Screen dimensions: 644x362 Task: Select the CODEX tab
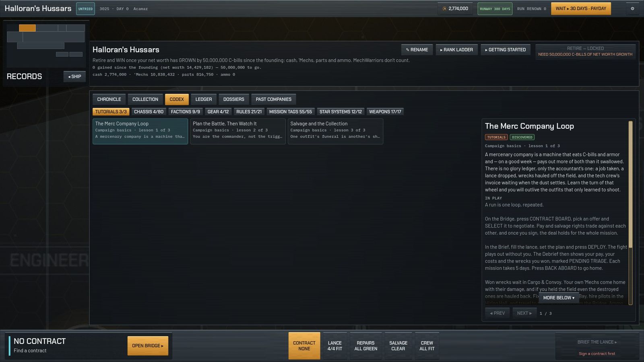tap(177, 99)
